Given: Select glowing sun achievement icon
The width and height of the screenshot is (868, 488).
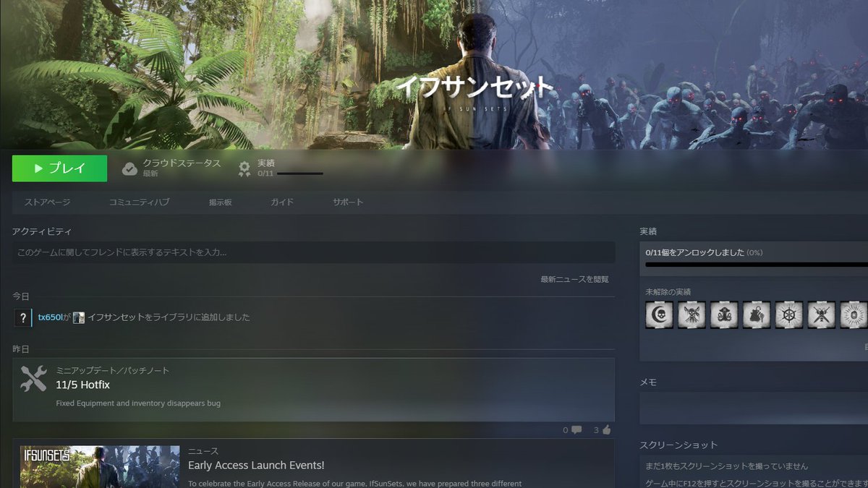Looking at the screenshot, I should (854, 314).
